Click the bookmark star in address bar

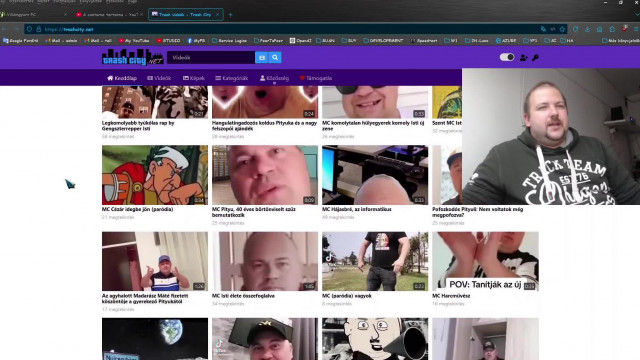[x=562, y=29]
